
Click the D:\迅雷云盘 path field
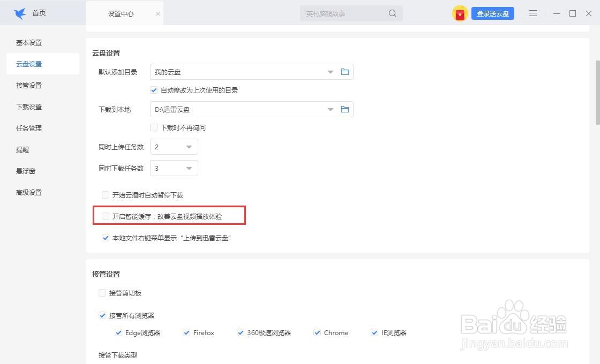(x=251, y=109)
